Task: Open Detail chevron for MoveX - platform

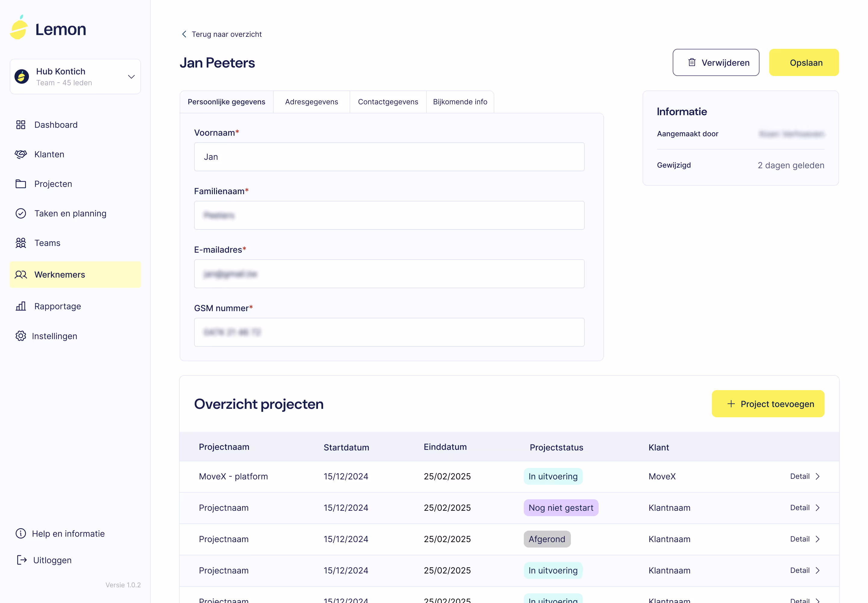Action: point(817,476)
